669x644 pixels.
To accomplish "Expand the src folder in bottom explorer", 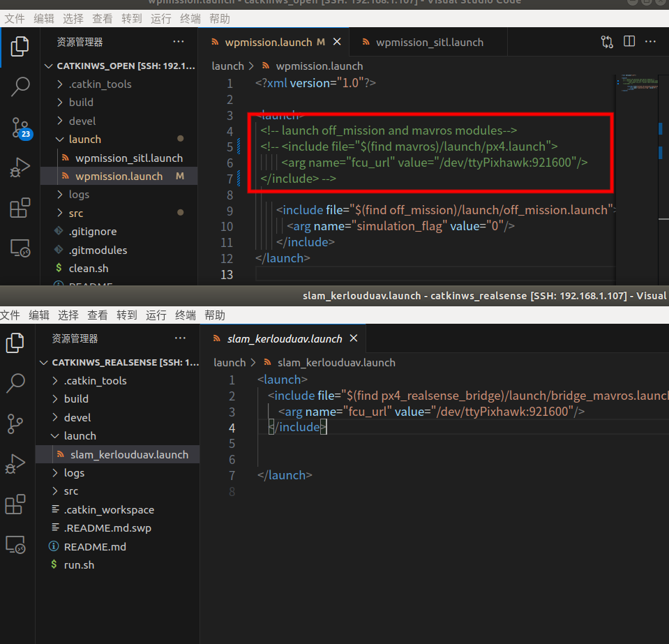I will tap(70, 491).
